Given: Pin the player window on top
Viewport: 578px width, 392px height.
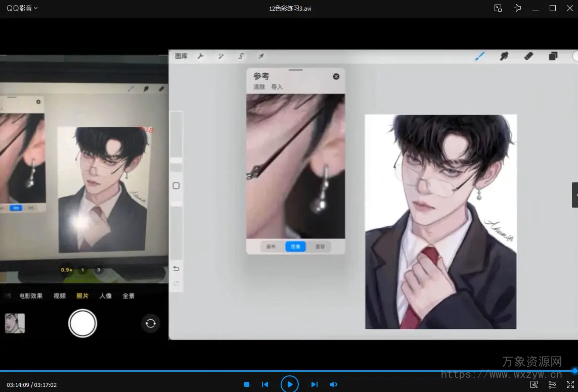Looking at the screenshot, I should [517, 8].
